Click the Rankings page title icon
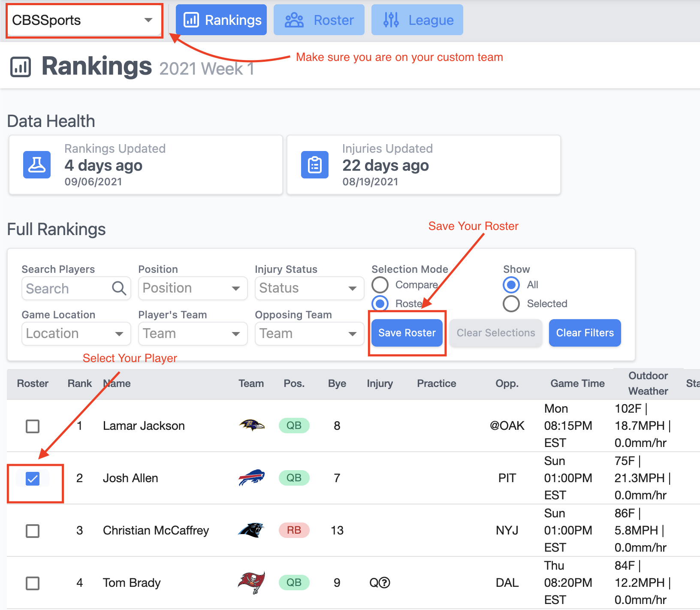 coord(21,67)
